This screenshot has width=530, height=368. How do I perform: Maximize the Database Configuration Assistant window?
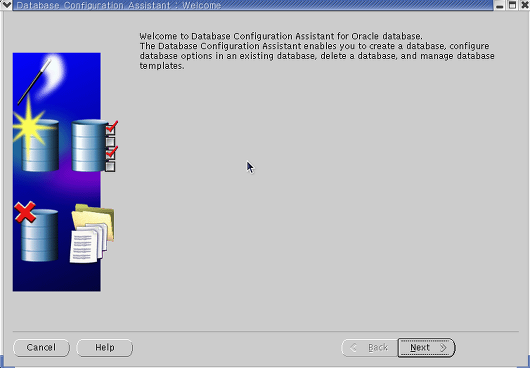(512, 5)
